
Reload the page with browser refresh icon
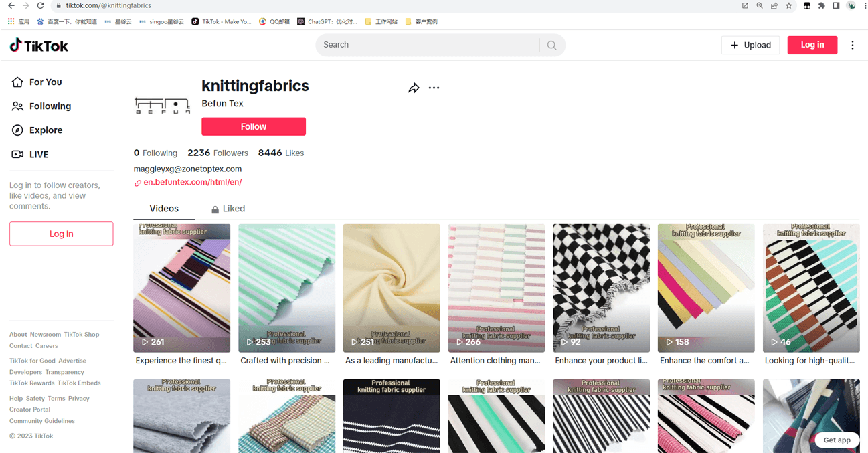pyautogui.click(x=40, y=5)
